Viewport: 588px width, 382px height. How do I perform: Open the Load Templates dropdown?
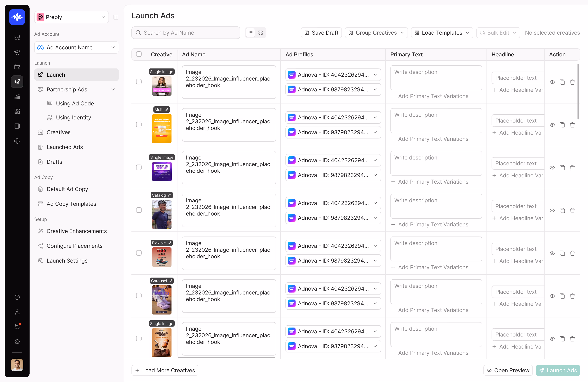click(x=442, y=33)
